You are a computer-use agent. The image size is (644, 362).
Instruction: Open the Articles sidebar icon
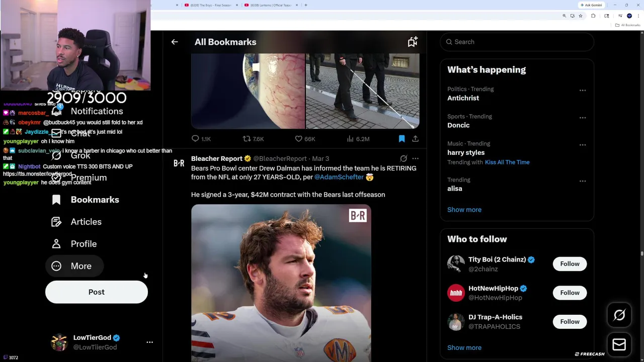[56, 222]
